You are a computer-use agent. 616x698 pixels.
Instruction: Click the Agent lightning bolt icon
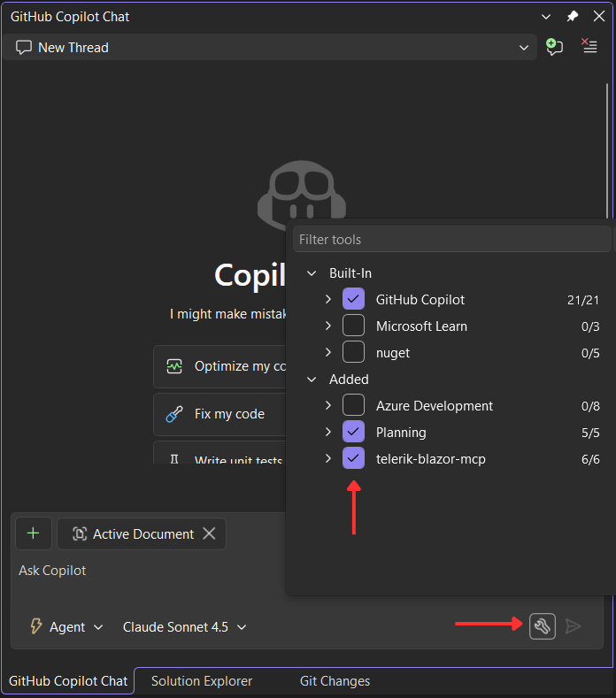pos(36,625)
